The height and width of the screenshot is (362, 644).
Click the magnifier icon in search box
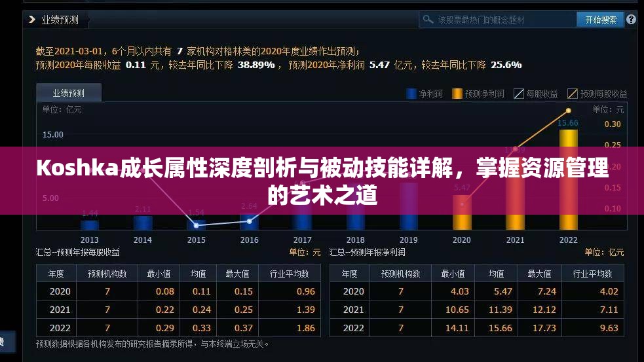point(428,19)
